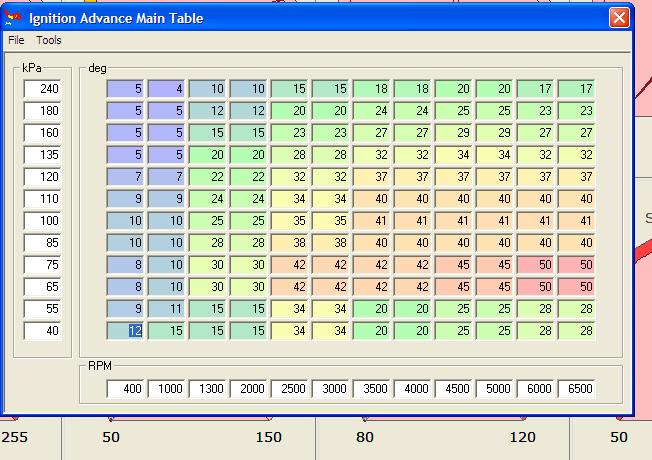The image size is (652, 460).
Task: Select the 8 degree cell at 75 kPa, 400 RPM
Action: (126, 265)
